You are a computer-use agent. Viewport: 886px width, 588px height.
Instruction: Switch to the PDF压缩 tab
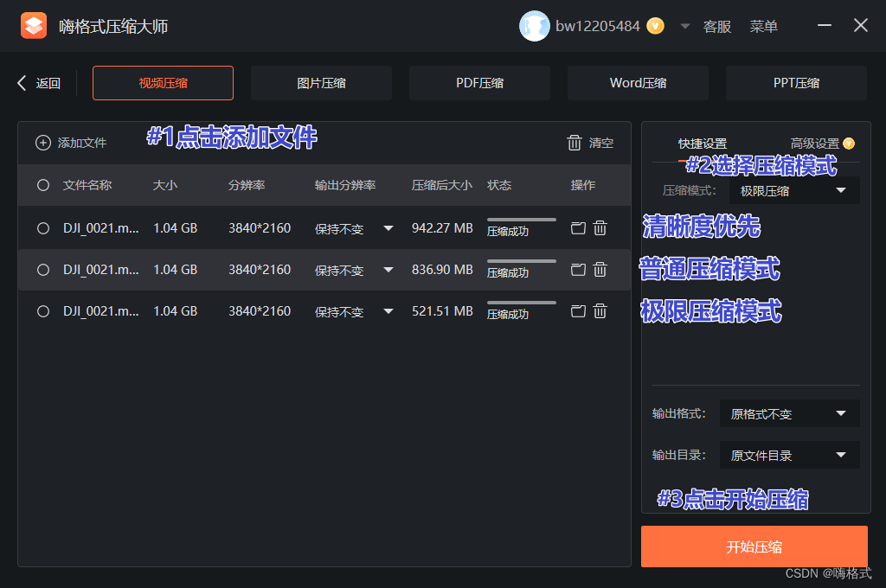(x=479, y=83)
